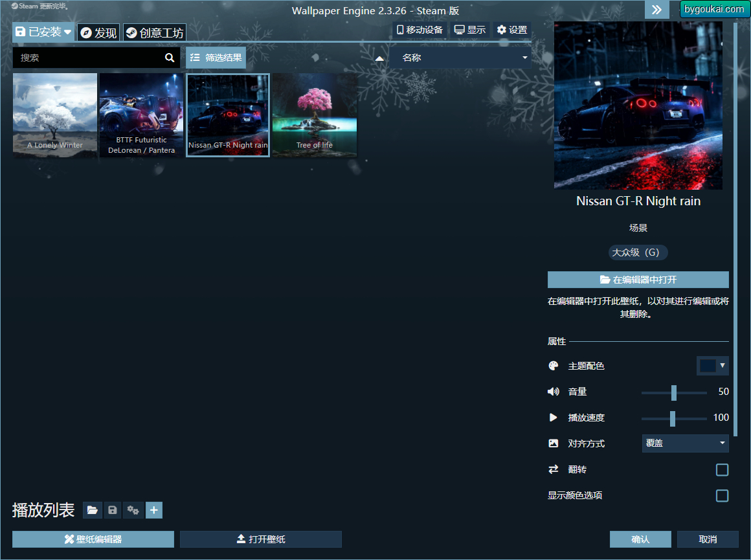Collapse the side panel with double chevron
Image resolution: width=751 pixels, height=560 pixels.
click(656, 10)
